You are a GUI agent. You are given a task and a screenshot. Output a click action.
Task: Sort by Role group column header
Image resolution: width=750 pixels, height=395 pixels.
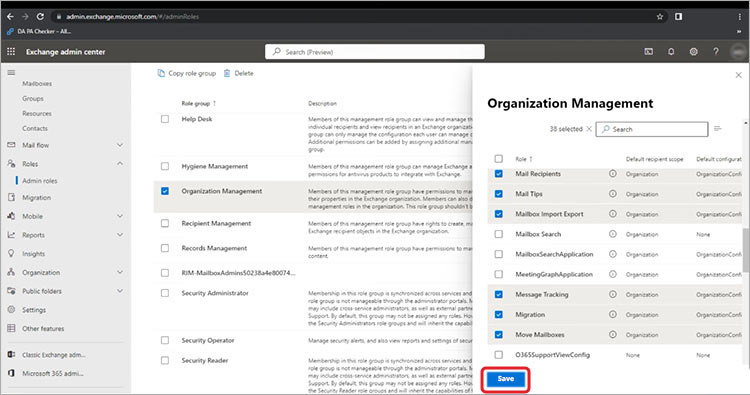[199, 103]
